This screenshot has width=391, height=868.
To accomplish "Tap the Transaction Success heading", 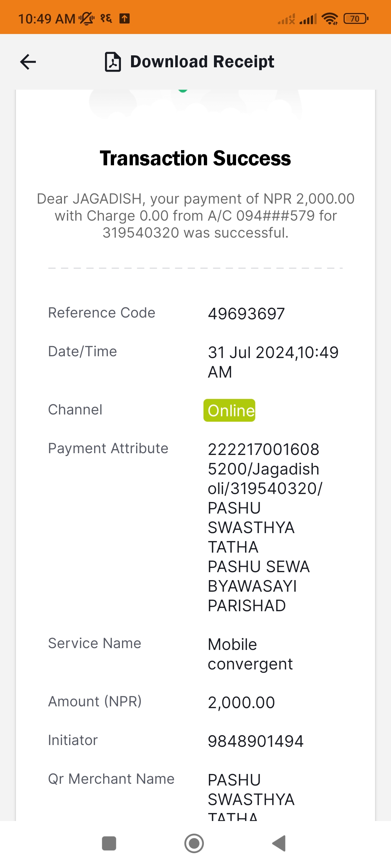I will click(195, 158).
